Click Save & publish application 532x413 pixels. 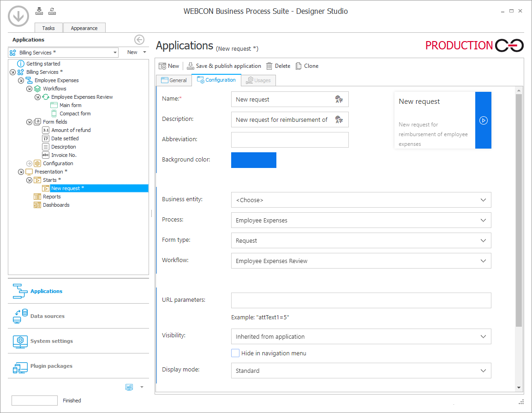tap(224, 66)
